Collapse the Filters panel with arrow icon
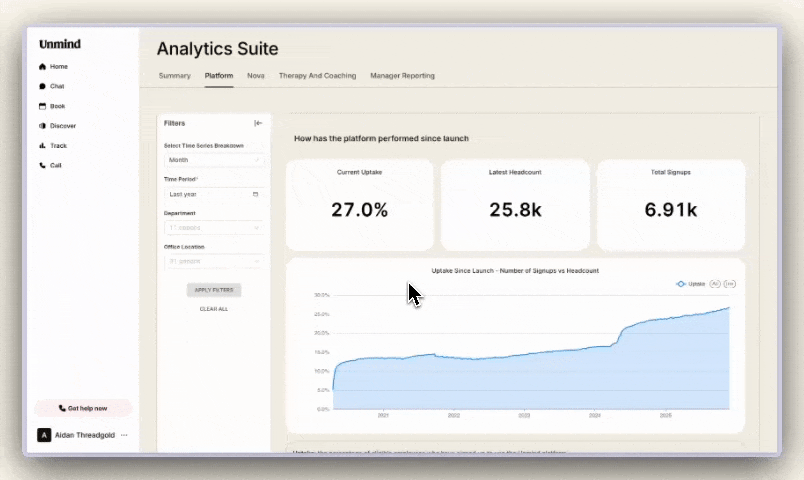This screenshot has height=480, width=804. [258, 123]
